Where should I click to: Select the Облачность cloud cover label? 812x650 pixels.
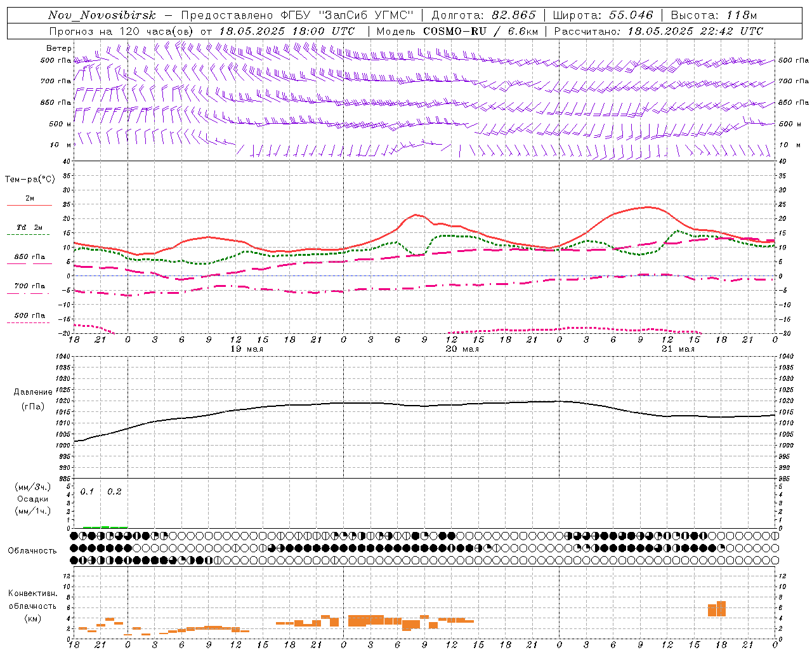[x=32, y=551]
